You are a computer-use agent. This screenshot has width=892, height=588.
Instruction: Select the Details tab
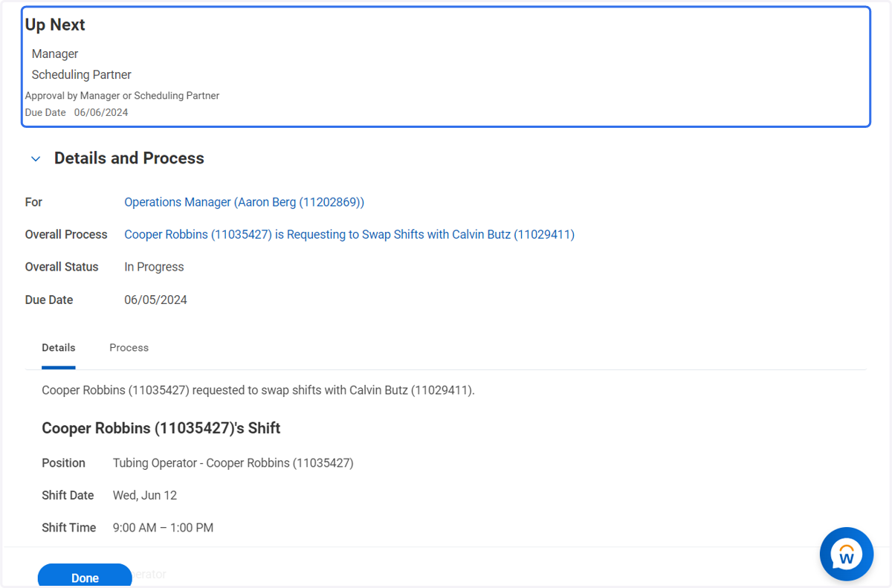[59, 348]
